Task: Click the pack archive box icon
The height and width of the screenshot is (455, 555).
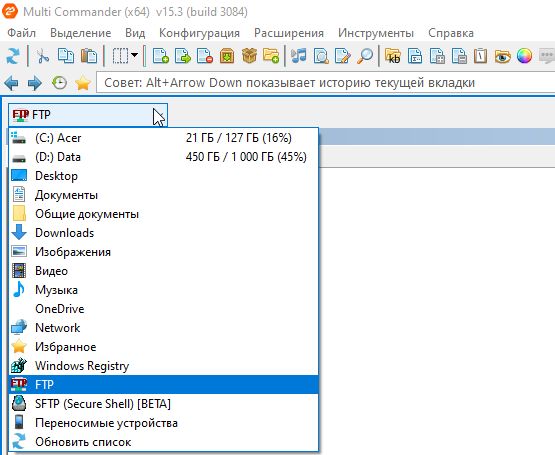Action: coord(227,56)
